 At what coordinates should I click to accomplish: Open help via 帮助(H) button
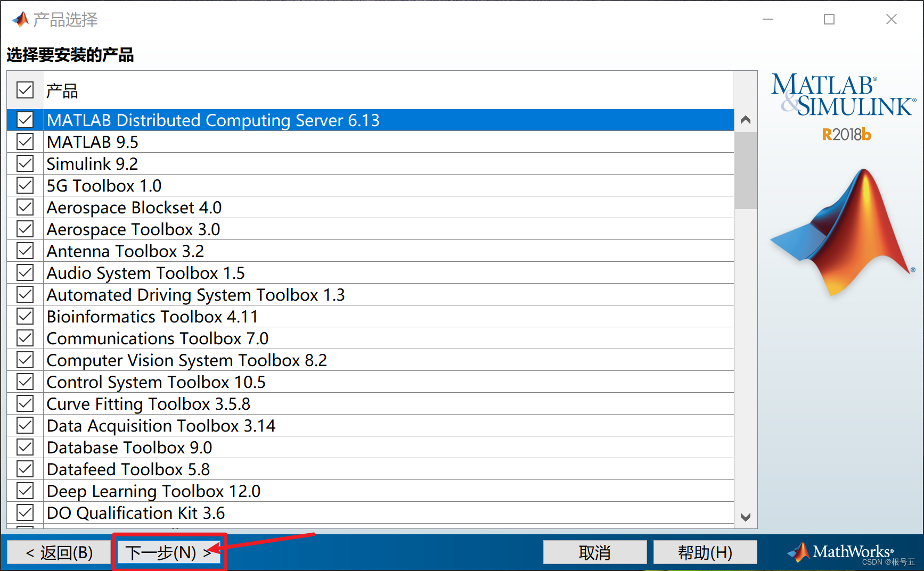click(705, 552)
